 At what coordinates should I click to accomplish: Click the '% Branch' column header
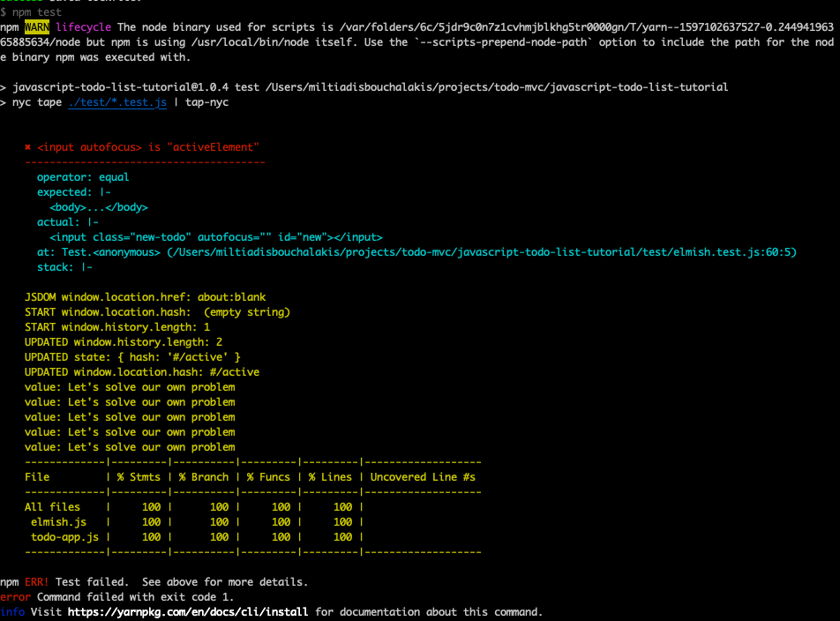click(x=204, y=477)
